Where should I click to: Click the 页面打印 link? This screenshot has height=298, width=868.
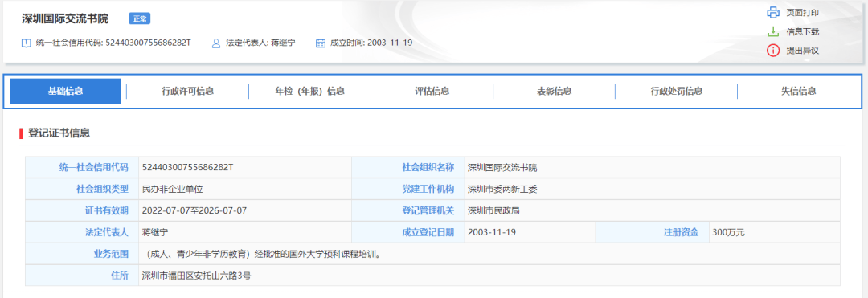pos(802,13)
